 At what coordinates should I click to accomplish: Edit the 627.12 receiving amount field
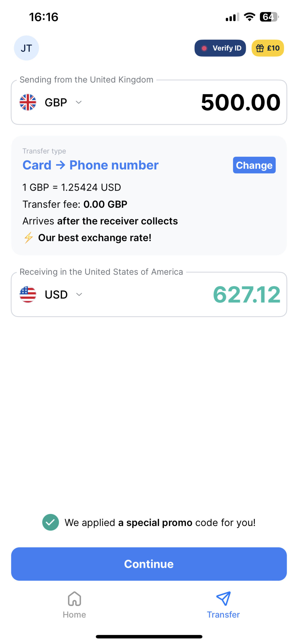246,295
